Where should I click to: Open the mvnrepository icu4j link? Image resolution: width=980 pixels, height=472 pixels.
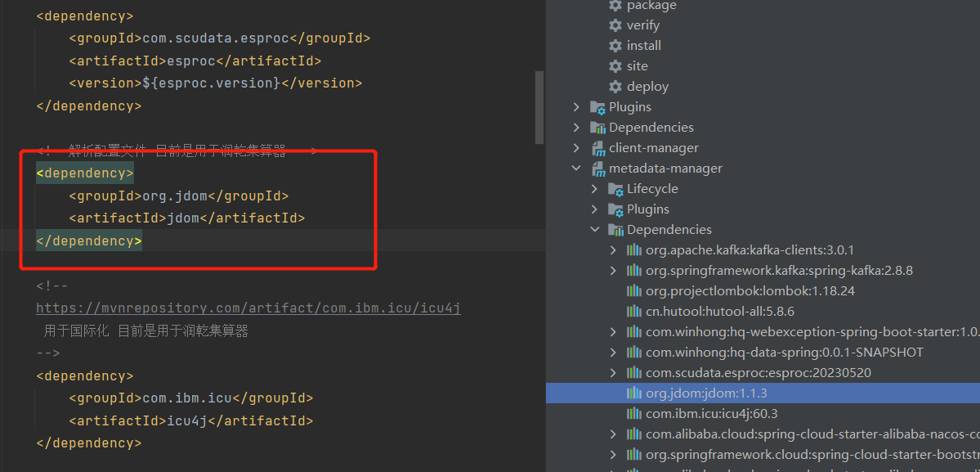[x=248, y=308]
